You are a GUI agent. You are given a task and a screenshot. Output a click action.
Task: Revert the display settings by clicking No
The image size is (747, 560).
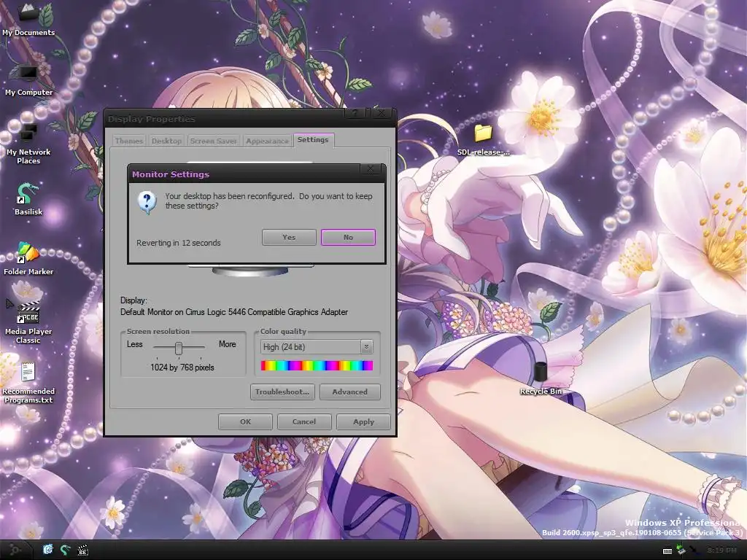coord(348,237)
